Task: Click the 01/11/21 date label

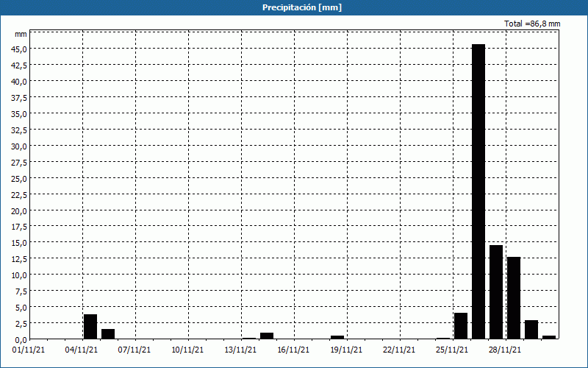Action: 28,350
